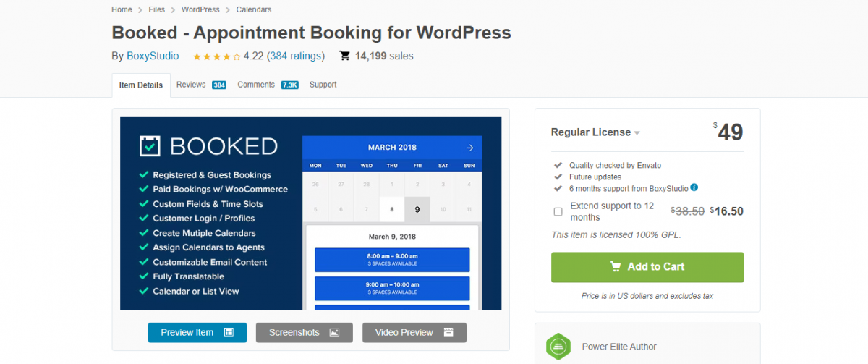Go to WordPress breadcrumb link
The width and height of the screenshot is (868, 364).
202,9
